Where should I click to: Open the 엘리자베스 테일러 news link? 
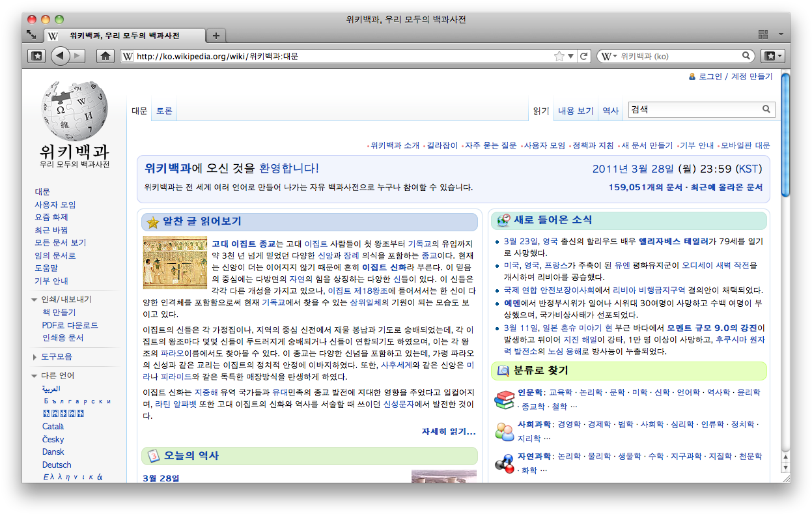673,240
